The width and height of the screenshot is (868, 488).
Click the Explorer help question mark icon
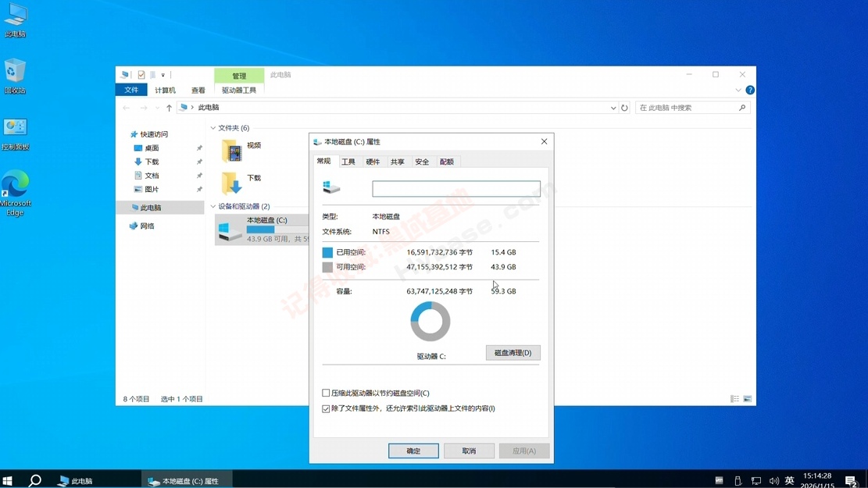(750, 90)
